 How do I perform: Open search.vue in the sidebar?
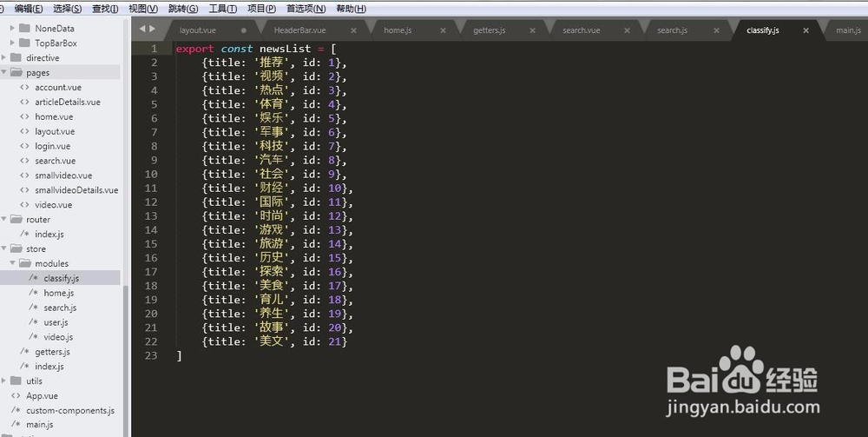click(x=56, y=161)
